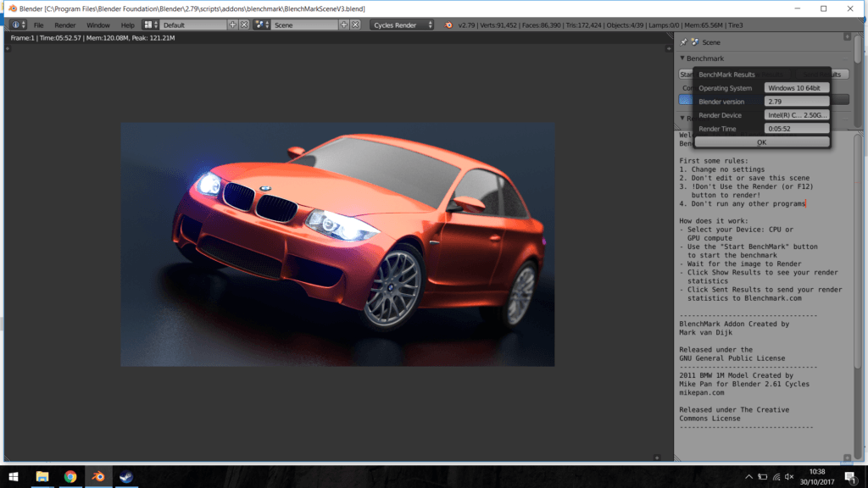This screenshot has height=488, width=868.
Task: Open Google Chrome from the taskbar
Action: 70,476
